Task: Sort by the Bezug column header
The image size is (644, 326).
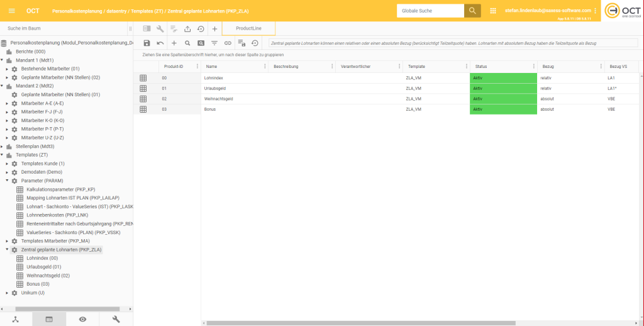Action: coord(548,66)
